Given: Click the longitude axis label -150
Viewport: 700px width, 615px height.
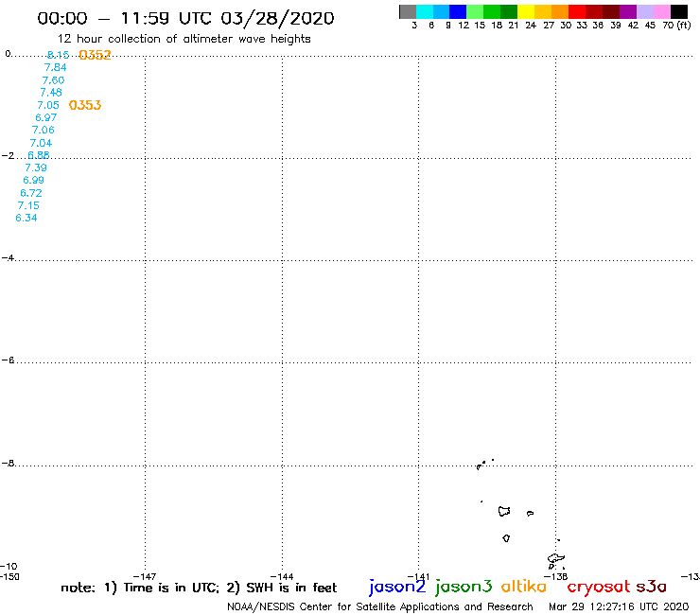Looking at the screenshot, I should click(9, 576).
